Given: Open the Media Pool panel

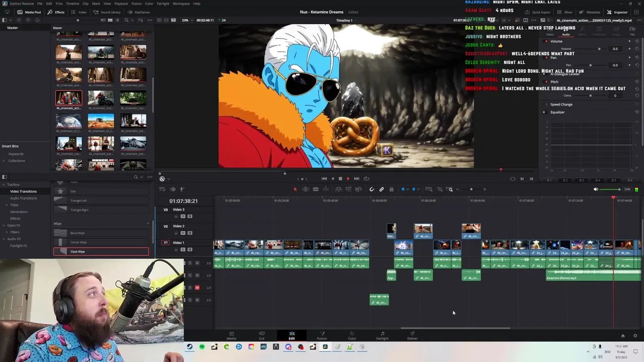Looking at the screenshot, I should point(29,12).
